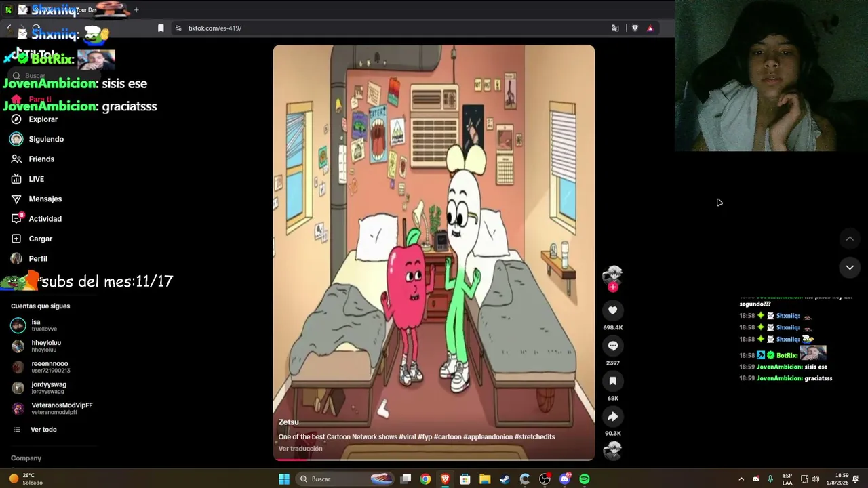Open network settings in the system tray
Viewport: 868px width, 488px height.
pyautogui.click(x=804, y=479)
